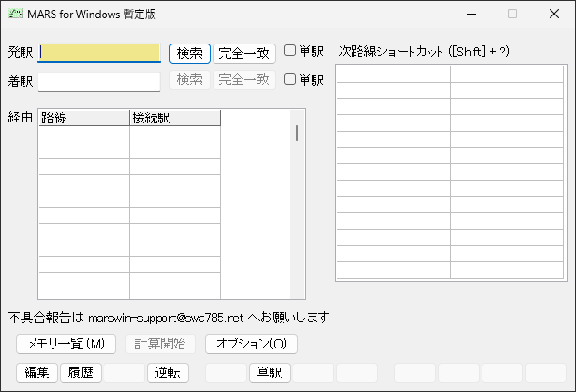Open the オプション(O) options dialog
The width and height of the screenshot is (576, 392).
point(252,344)
